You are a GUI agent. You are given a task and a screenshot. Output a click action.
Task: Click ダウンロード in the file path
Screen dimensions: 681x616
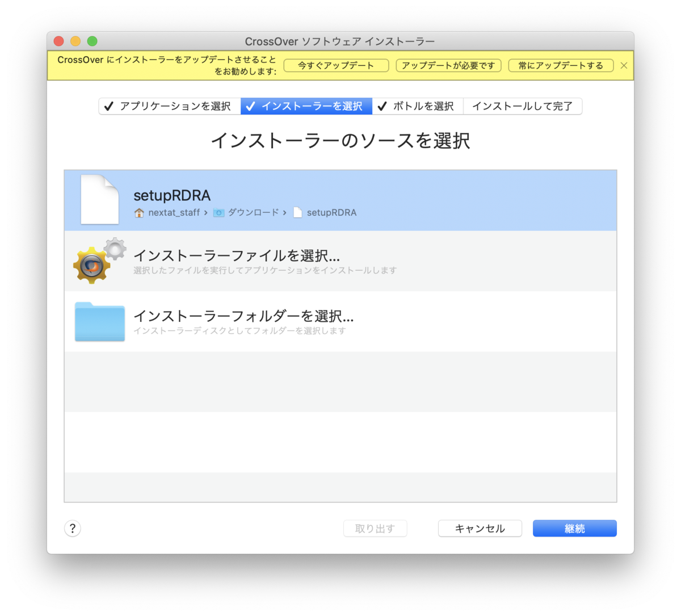(254, 212)
